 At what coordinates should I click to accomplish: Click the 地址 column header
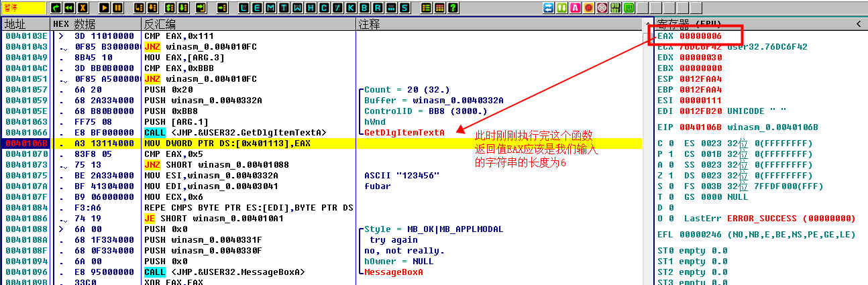(25, 24)
